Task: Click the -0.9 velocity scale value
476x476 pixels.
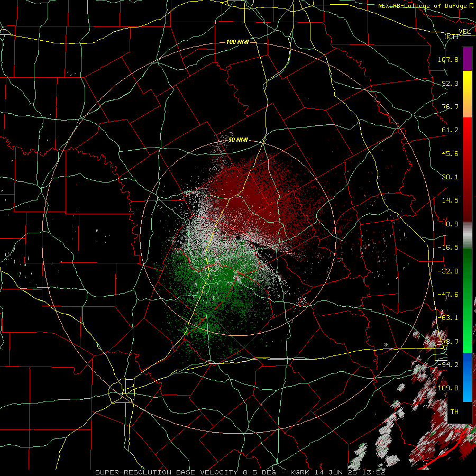Action: pos(450,224)
